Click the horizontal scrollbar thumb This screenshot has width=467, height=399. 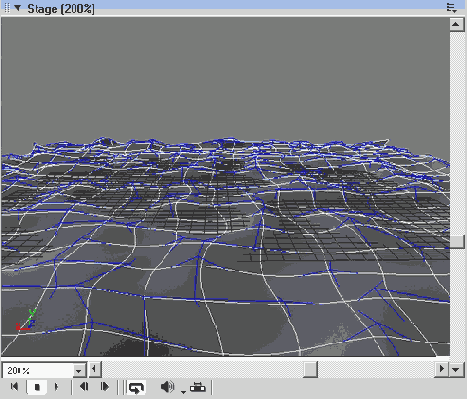coord(310,369)
